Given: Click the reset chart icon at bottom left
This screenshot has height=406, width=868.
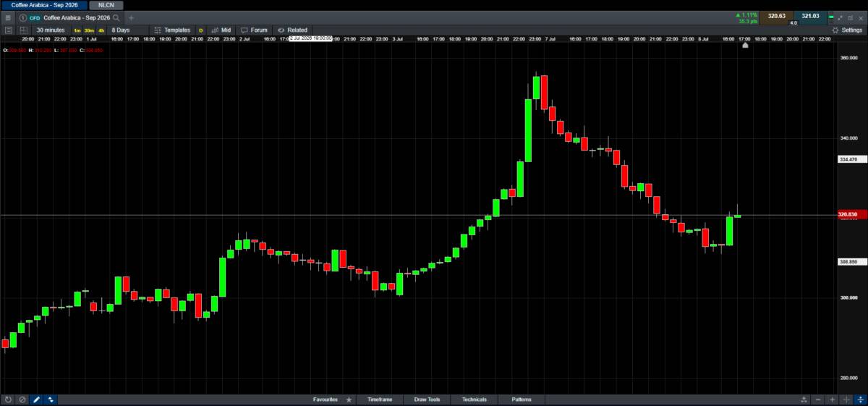Looking at the screenshot, I should click(x=8, y=399).
